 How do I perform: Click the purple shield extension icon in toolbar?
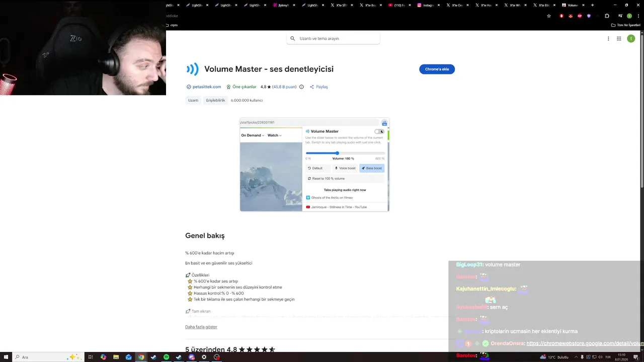coord(589,16)
